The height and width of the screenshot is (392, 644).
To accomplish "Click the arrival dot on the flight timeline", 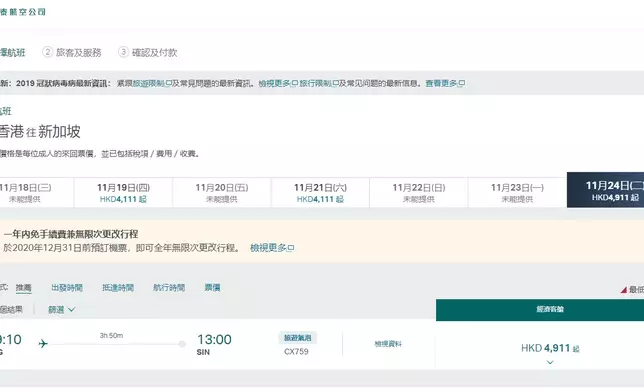I will [x=182, y=344].
